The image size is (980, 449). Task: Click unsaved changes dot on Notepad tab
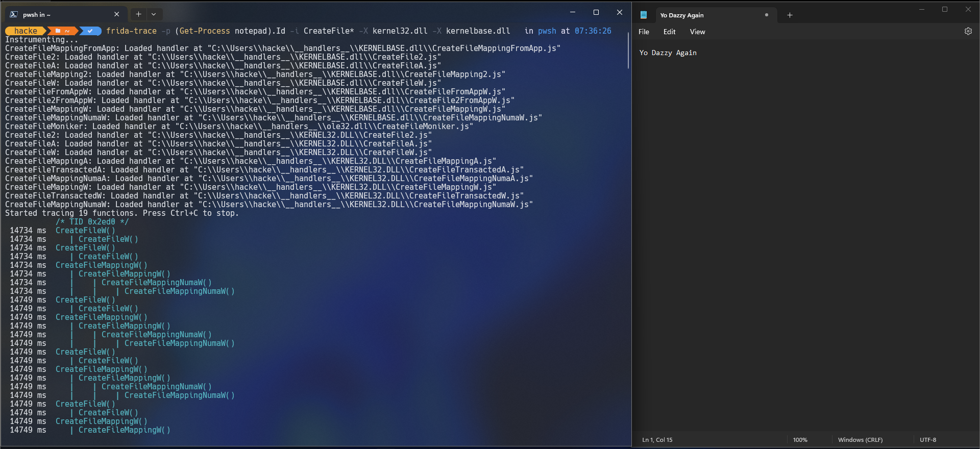(766, 15)
